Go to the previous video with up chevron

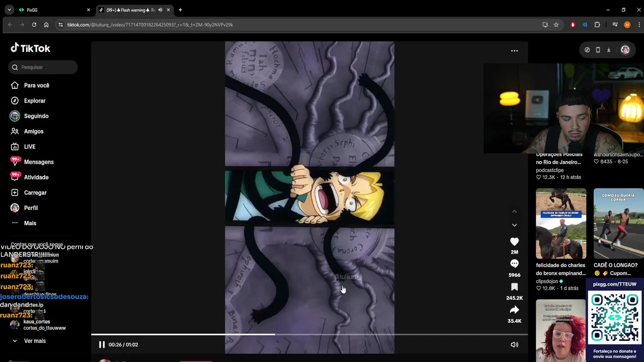tap(514, 212)
